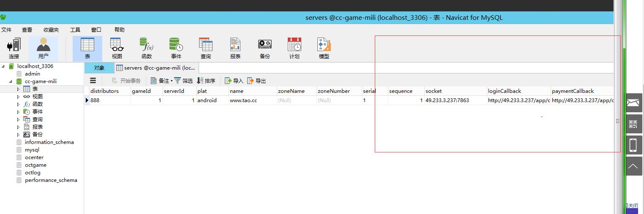The image size is (644, 214).
Task: Open the 用户 (User) panel
Action: [44, 48]
